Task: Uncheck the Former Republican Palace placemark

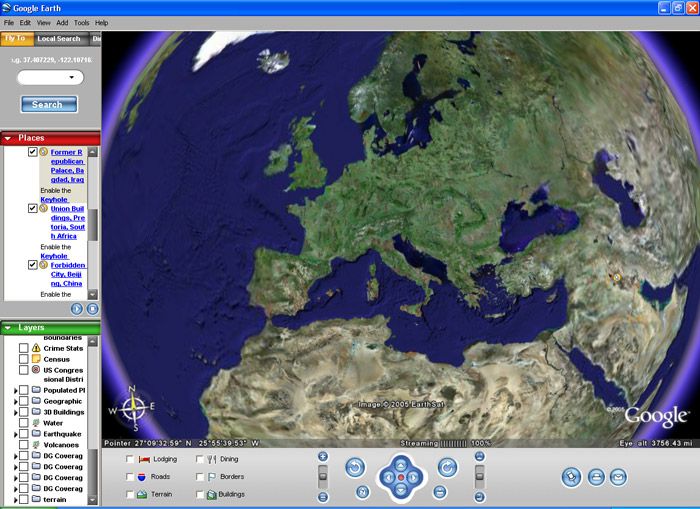Action: coord(33,152)
